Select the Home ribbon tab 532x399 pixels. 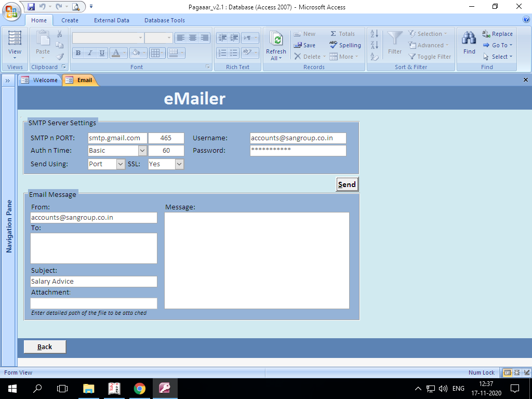pos(39,20)
